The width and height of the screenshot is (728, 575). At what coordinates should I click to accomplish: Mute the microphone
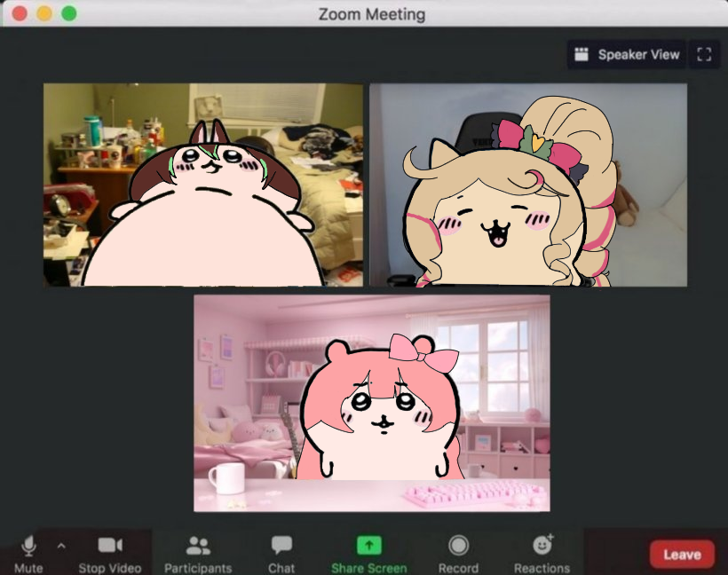(28, 554)
